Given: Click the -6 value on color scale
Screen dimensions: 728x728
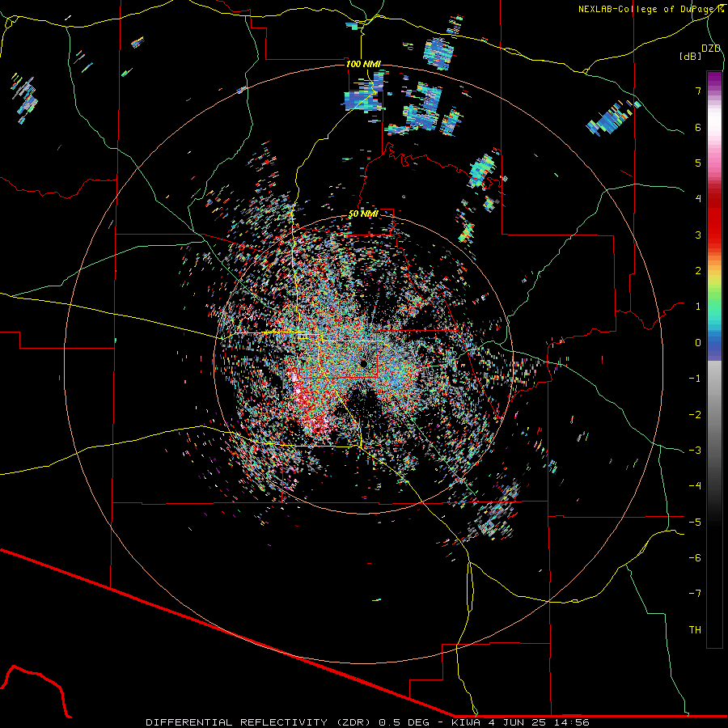Looking at the screenshot, I should click(695, 558).
